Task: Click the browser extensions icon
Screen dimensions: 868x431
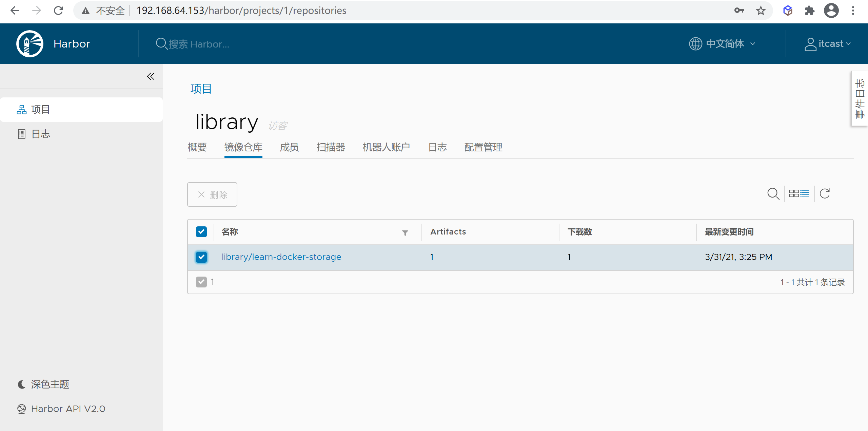Action: click(x=810, y=11)
